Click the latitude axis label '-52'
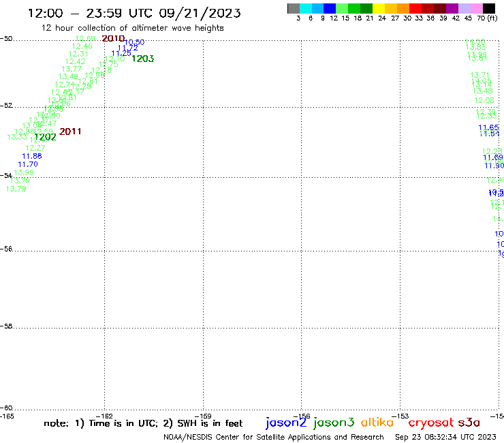Screen dimensions: 504x443 6,106
